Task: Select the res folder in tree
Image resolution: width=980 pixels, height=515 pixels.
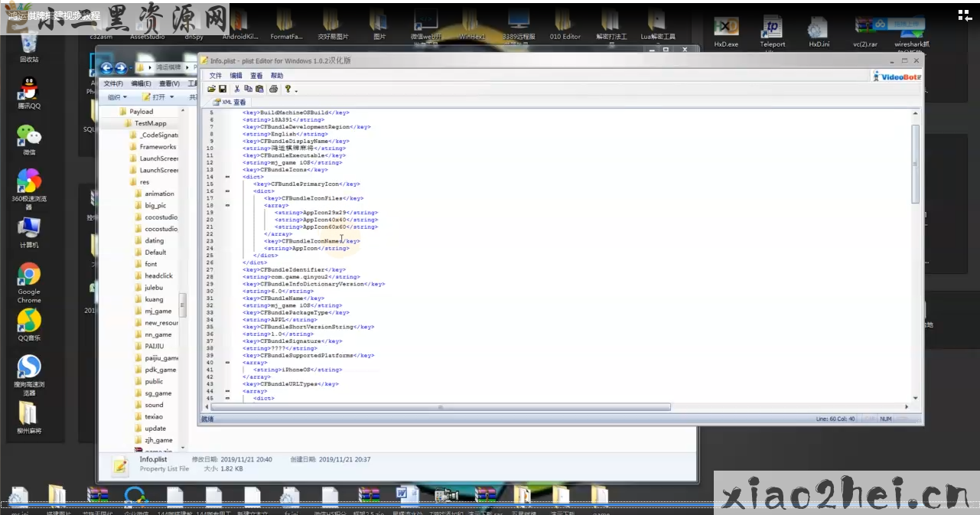Action: (139, 182)
